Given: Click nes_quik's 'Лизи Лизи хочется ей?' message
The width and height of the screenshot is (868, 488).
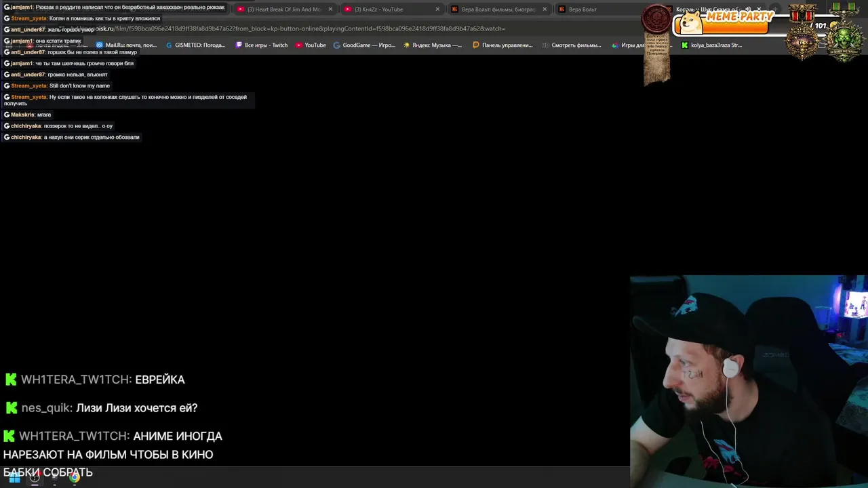Looking at the screenshot, I should [101, 408].
